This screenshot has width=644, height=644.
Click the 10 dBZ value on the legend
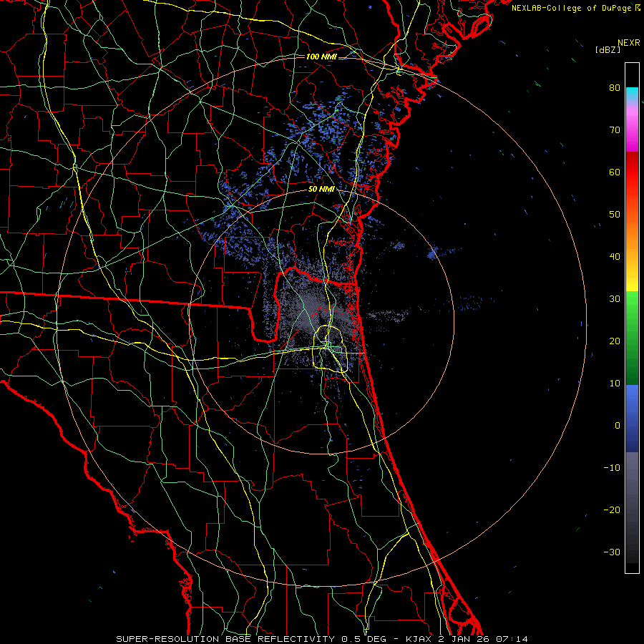click(615, 384)
